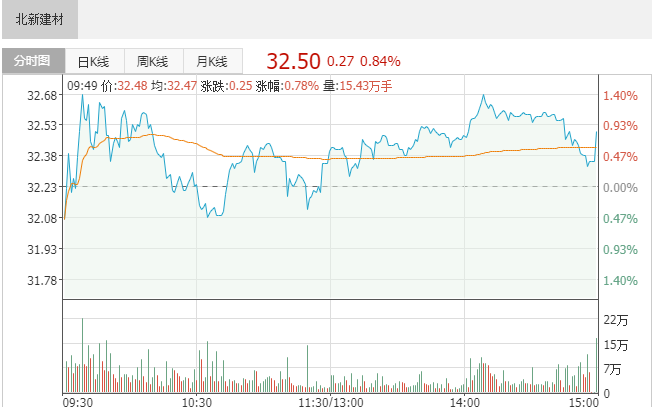Click the 31.78 price axis label
Image resolution: width=655 pixels, height=420 pixels.
(42, 279)
